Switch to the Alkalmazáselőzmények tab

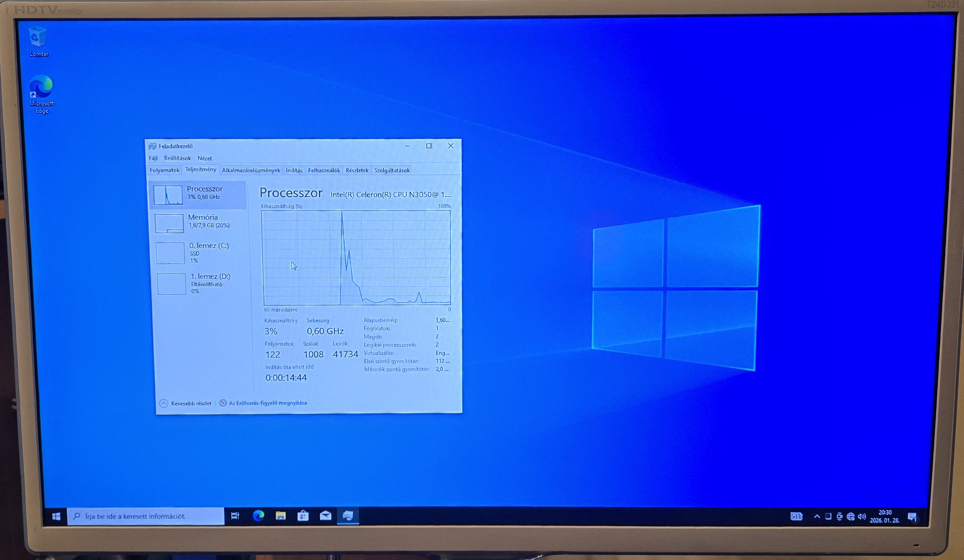(251, 170)
